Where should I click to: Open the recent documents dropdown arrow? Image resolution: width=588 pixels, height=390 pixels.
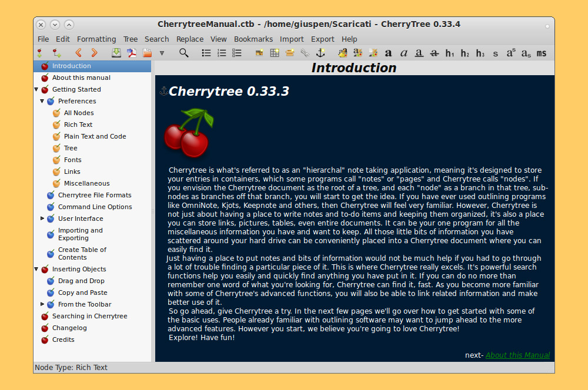tap(162, 53)
